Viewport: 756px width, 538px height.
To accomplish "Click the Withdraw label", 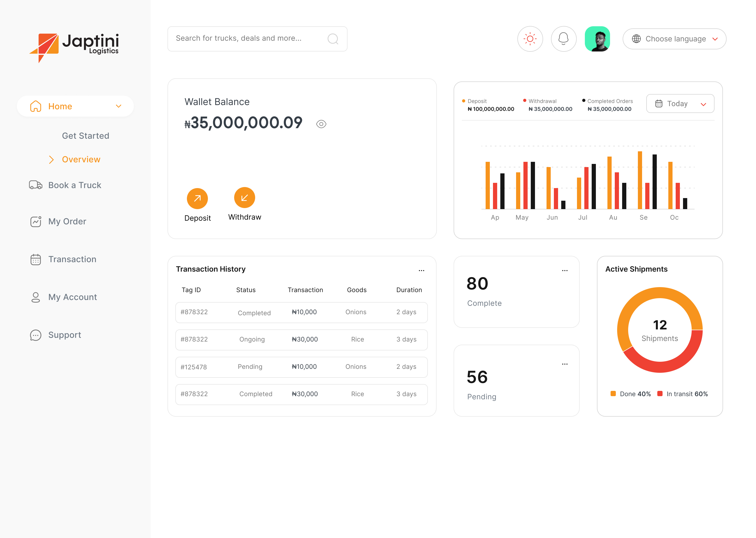I will pos(245,217).
